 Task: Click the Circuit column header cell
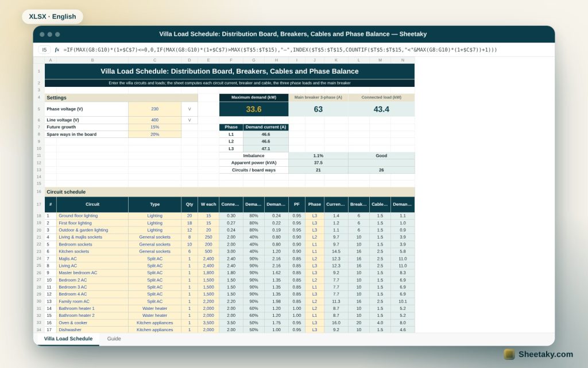pyautogui.click(x=92, y=205)
